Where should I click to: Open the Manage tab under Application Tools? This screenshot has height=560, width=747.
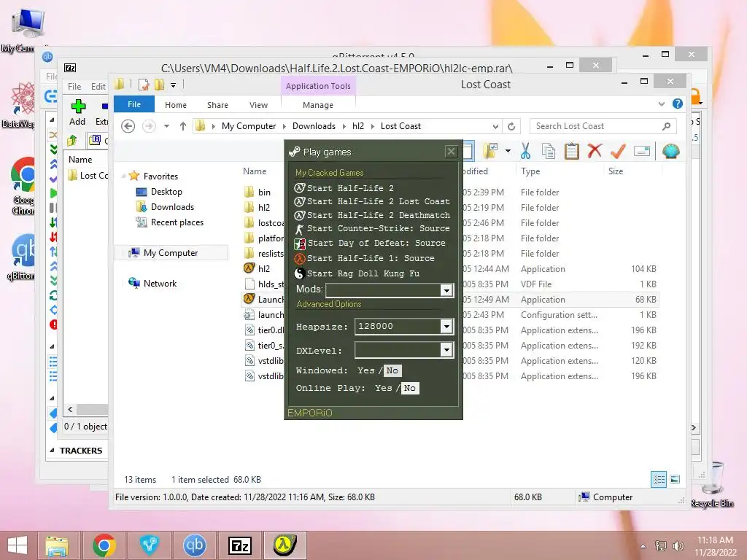click(318, 105)
